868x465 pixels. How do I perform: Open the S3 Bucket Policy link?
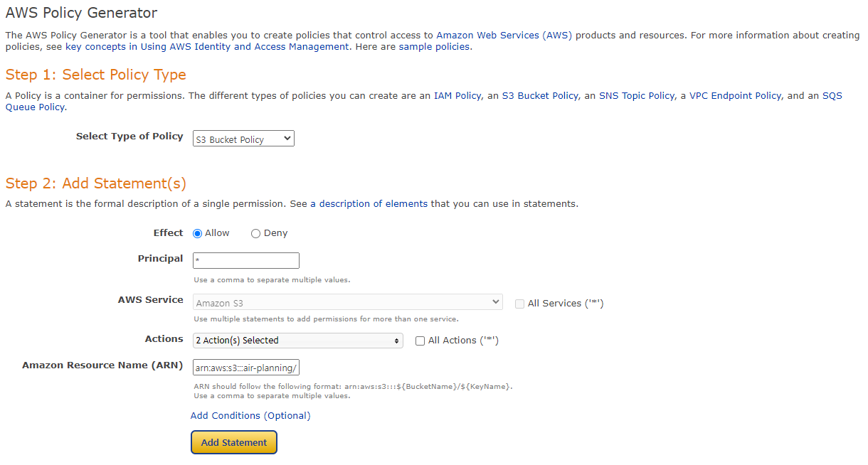coord(540,95)
